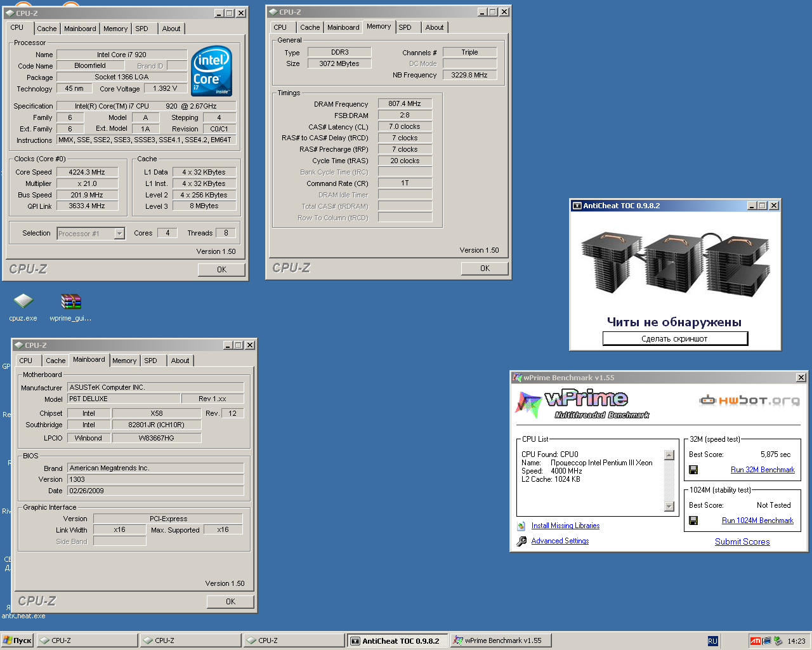Viewport: 812px width, 650px height.
Task: Click the wrench icon beside Advanced Settings
Action: click(521, 541)
